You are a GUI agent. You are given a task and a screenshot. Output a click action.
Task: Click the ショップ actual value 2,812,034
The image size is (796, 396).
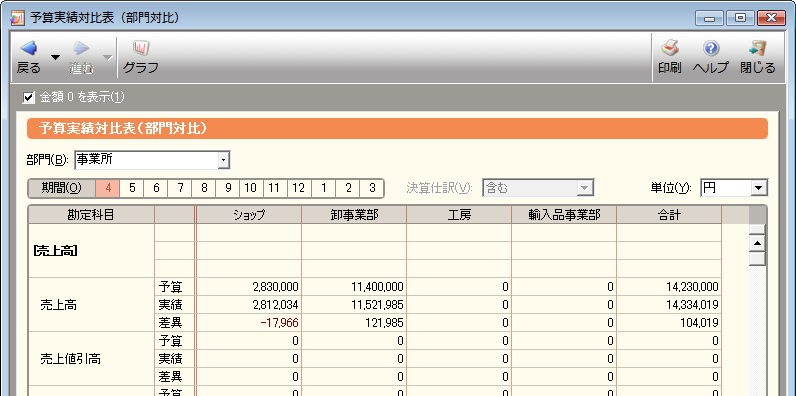[275, 305]
